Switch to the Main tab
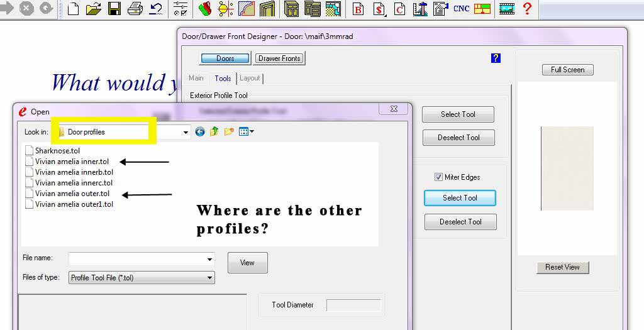Image resolution: width=644 pixels, height=330 pixels. click(x=196, y=78)
